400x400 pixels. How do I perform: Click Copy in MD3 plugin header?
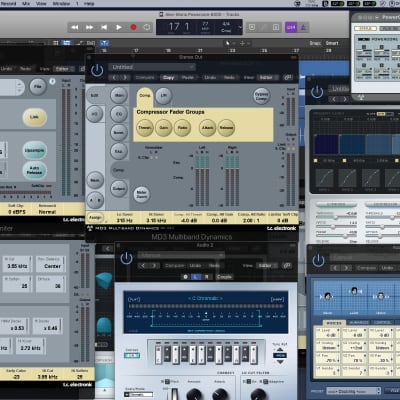click(x=168, y=78)
